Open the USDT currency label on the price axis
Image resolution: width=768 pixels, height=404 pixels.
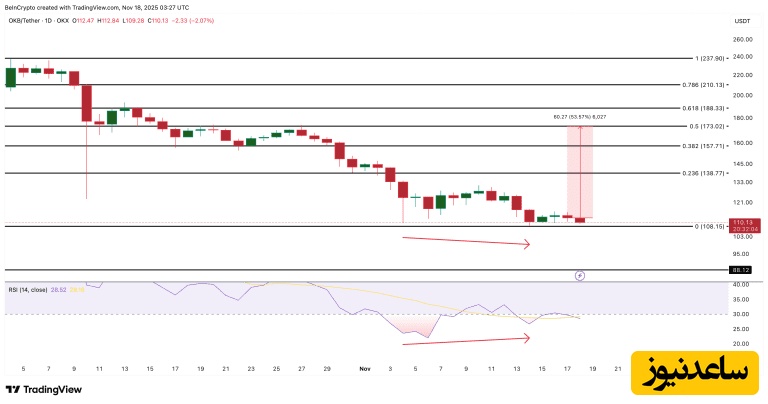pyautogui.click(x=742, y=20)
